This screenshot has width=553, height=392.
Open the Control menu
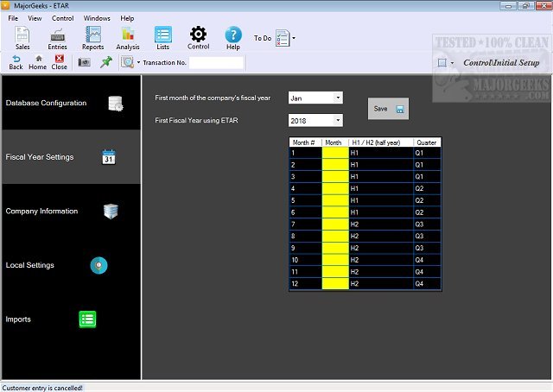click(63, 18)
